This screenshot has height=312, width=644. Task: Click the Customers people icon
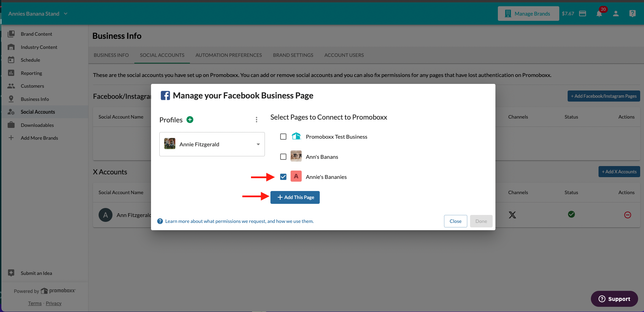point(11,86)
